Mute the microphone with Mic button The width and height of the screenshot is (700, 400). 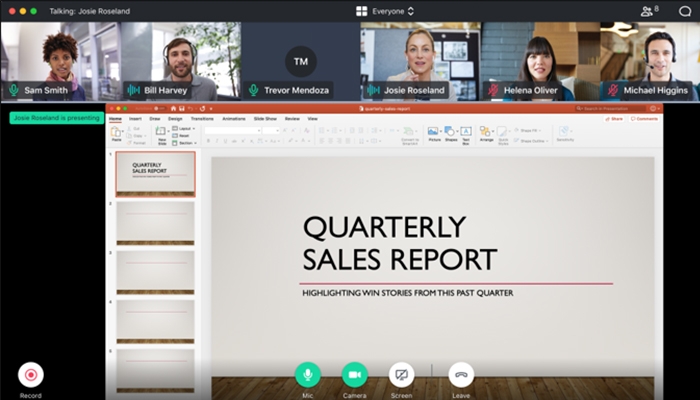coord(308,375)
